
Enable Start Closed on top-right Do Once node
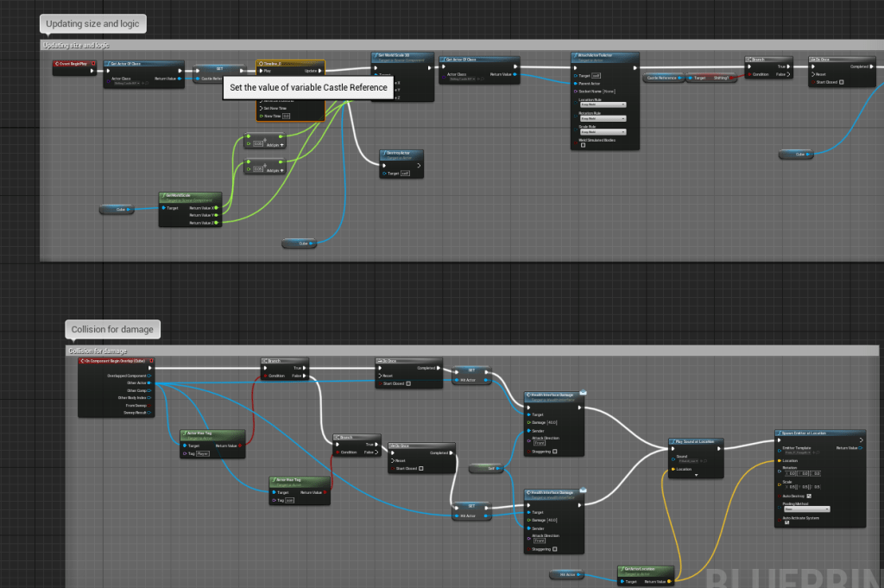point(842,82)
